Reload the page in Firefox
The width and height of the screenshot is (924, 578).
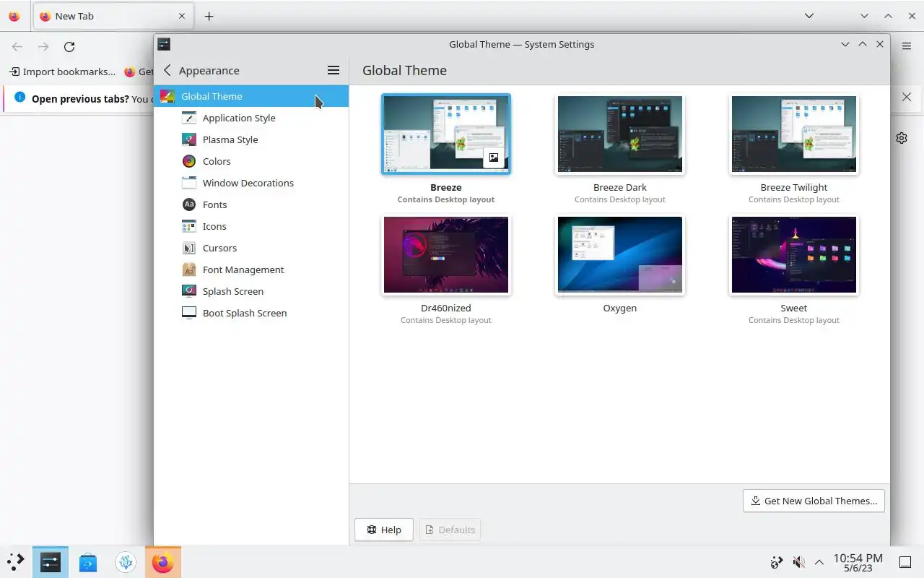(69, 46)
